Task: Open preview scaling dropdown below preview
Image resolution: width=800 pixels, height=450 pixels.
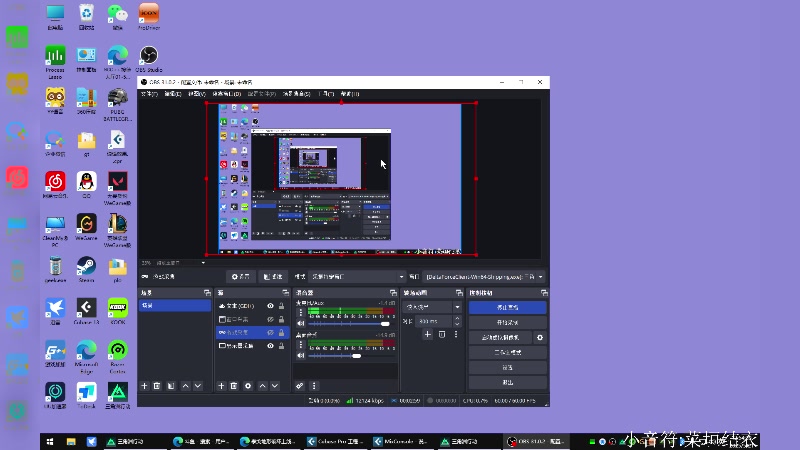Action: click(181, 263)
